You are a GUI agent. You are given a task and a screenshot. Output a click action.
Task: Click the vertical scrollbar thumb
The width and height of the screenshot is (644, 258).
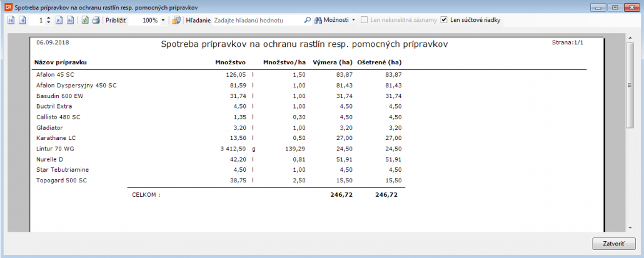pyautogui.click(x=630, y=85)
